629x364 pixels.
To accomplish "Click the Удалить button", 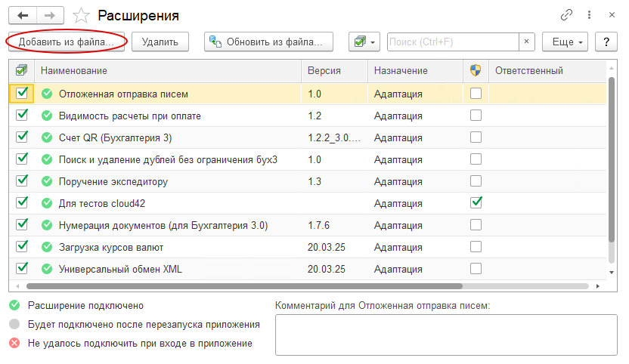I will (160, 42).
